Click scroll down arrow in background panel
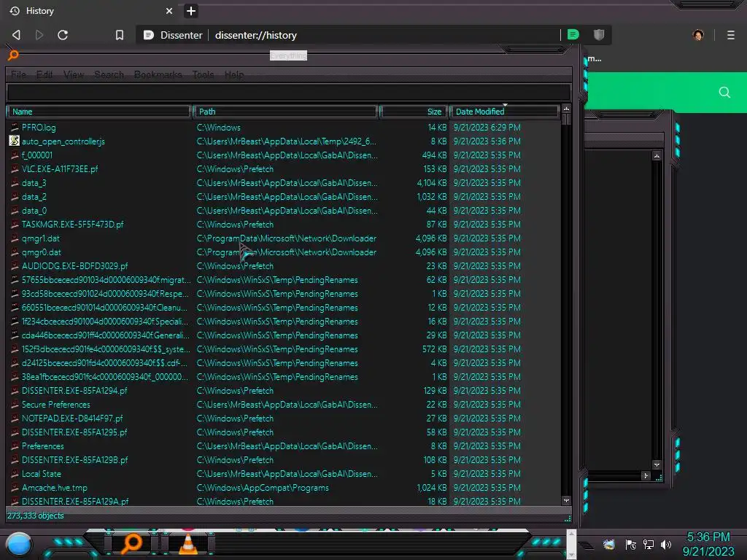 [x=657, y=464]
